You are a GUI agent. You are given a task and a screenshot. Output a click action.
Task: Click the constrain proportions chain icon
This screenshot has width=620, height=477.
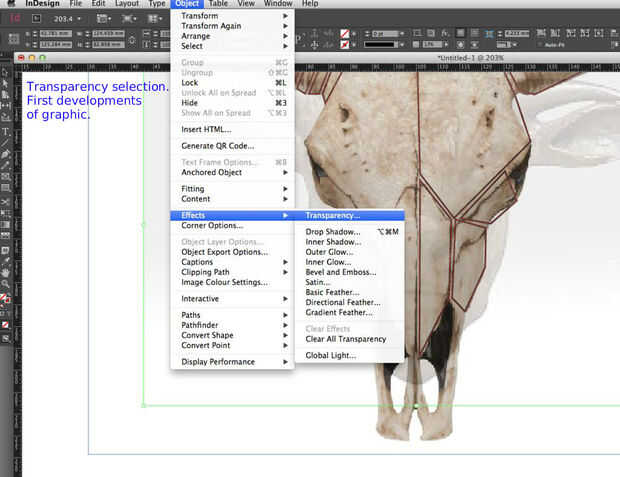[132, 40]
